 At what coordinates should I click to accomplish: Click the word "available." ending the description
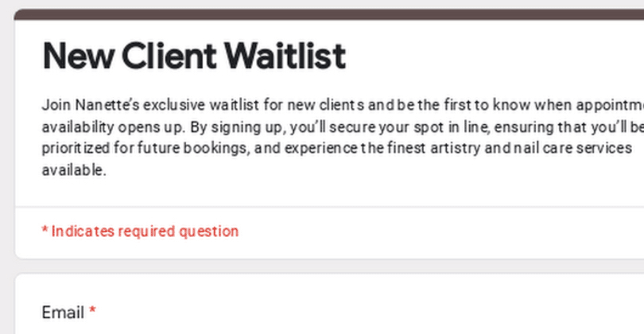(73, 170)
